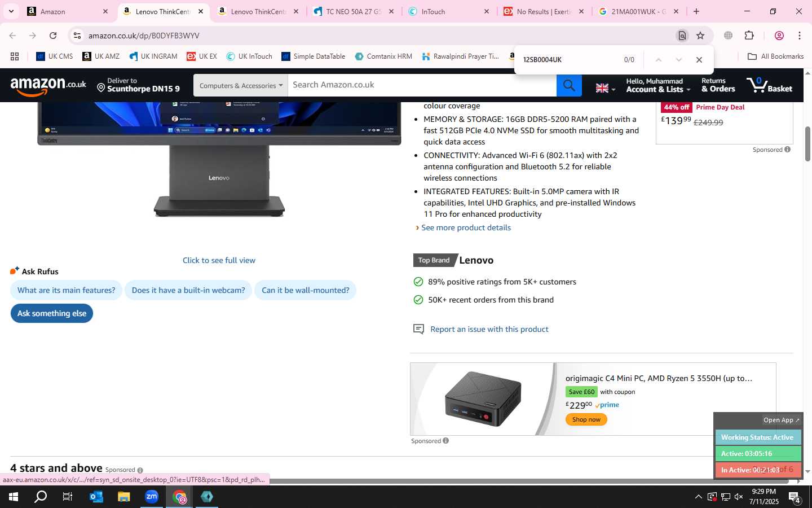Open Account & Lists dropdown
This screenshot has width=812, height=508.
coord(658,85)
